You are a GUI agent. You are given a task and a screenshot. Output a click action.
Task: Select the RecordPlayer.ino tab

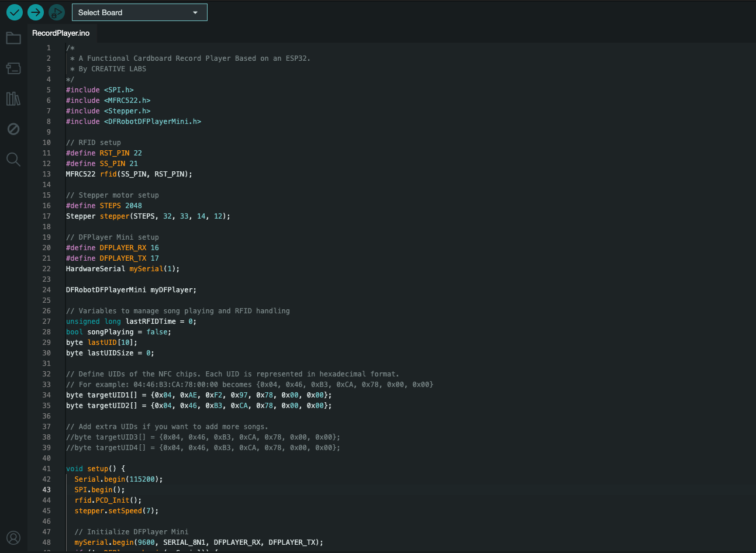(61, 33)
